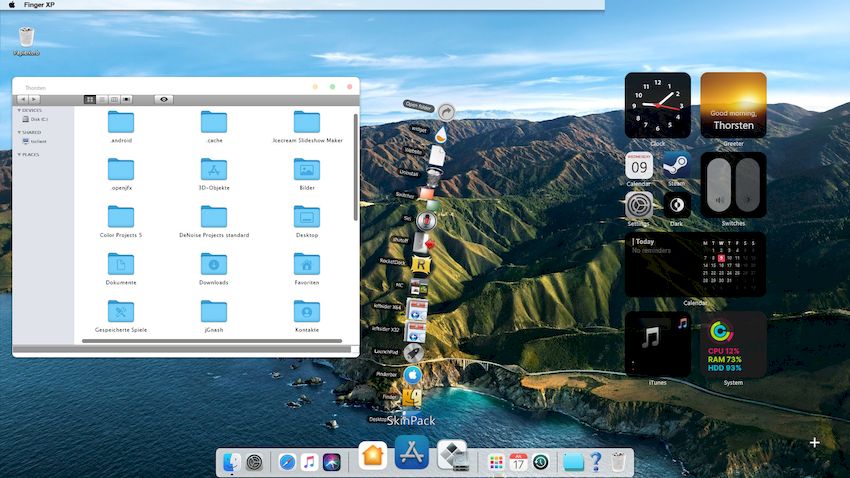Select the Icecream Slideshow Maker folder
The height and width of the screenshot is (478, 850).
(307, 127)
